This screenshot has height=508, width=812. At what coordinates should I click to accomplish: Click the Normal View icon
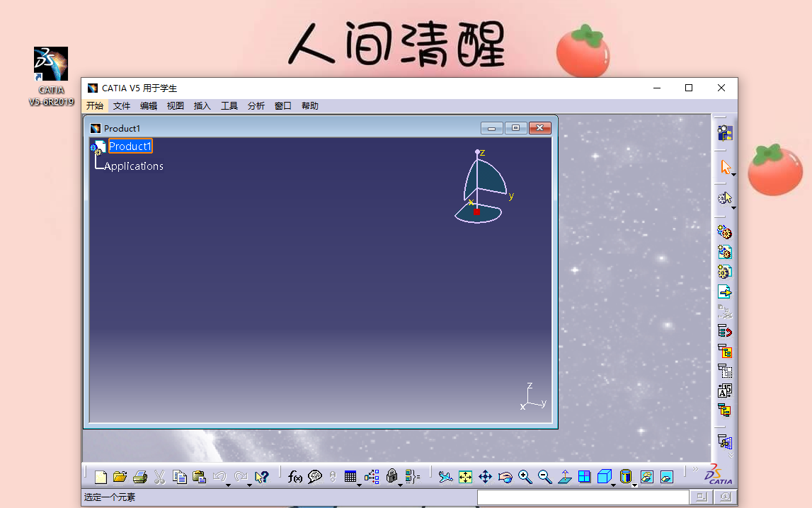pyautogui.click(x=564, y=477)
